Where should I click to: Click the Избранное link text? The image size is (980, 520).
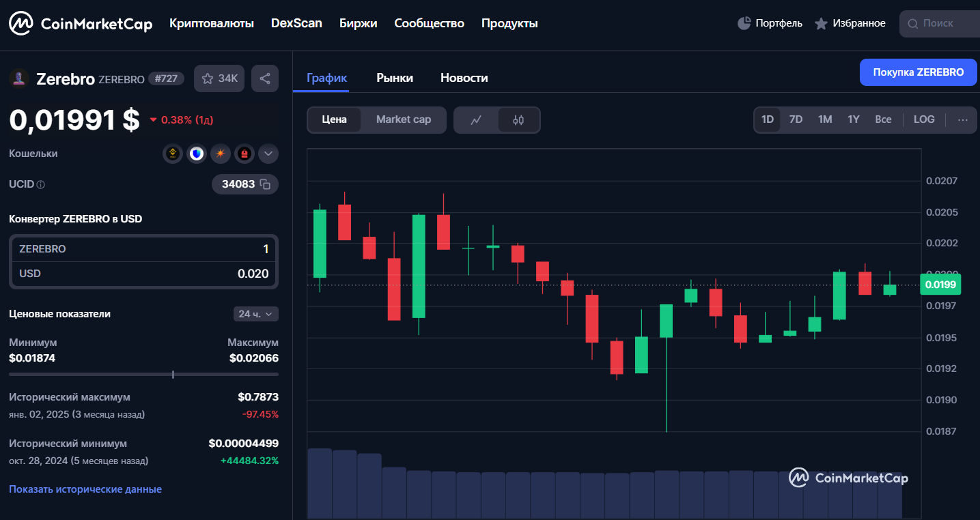[x=859, y=23]
